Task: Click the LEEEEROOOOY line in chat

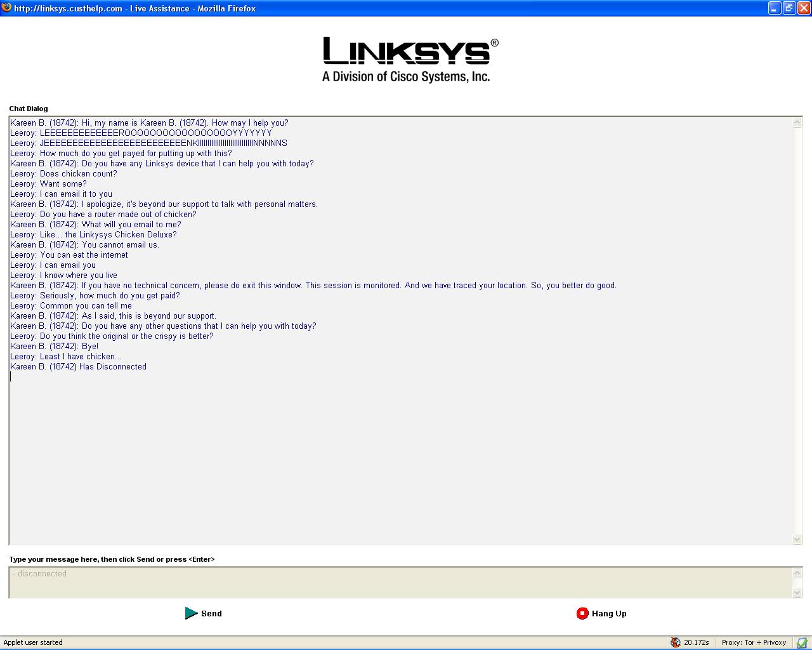Action: pos(141,133)
